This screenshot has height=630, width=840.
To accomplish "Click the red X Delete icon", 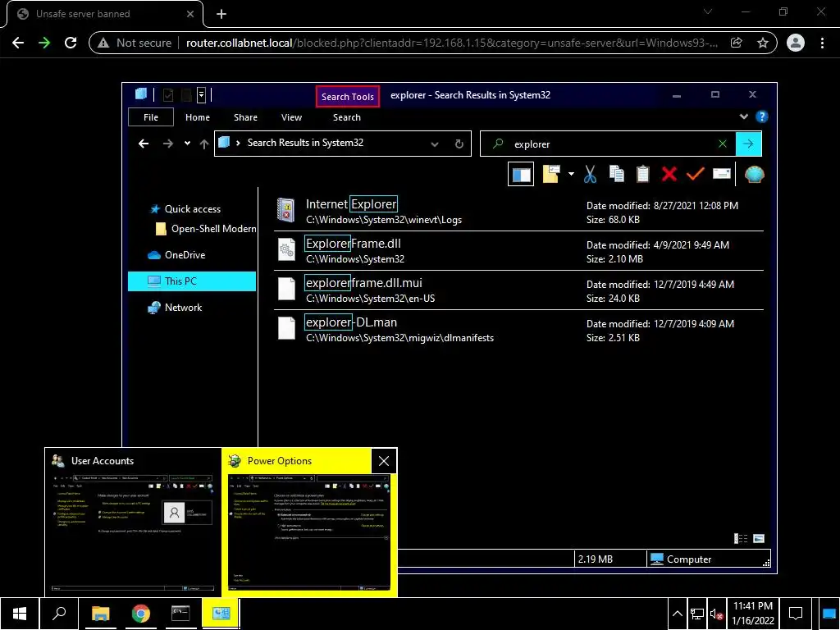I will click(669, 174).
